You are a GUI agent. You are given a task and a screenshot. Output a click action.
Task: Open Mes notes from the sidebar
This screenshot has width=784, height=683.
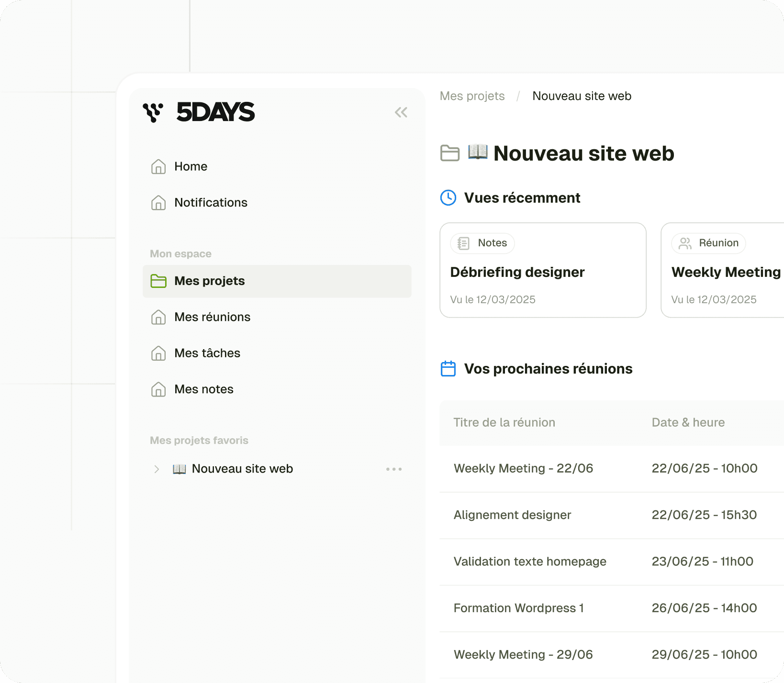click(x=203, y=389)
